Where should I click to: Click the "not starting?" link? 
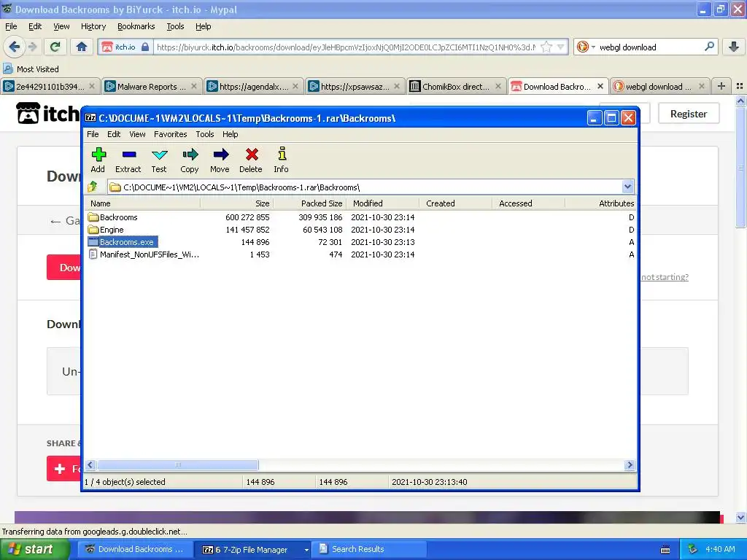(665, 277)
